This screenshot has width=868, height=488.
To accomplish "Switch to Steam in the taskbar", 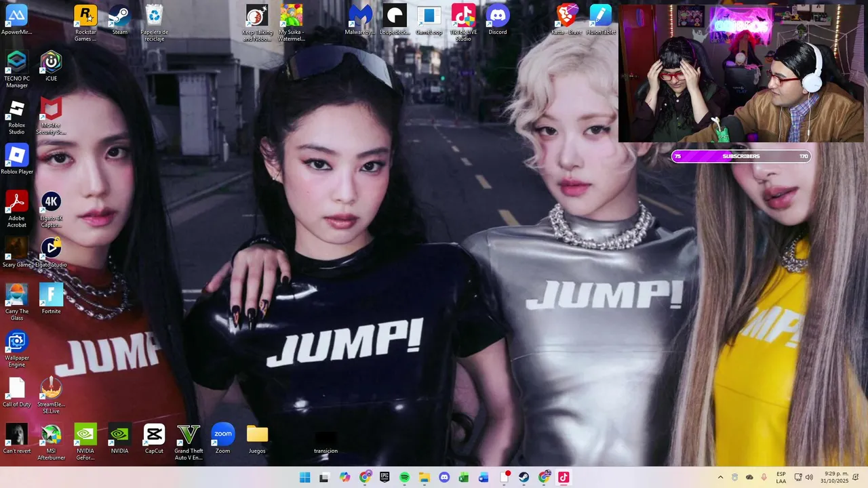I will [x=524, y=477].
